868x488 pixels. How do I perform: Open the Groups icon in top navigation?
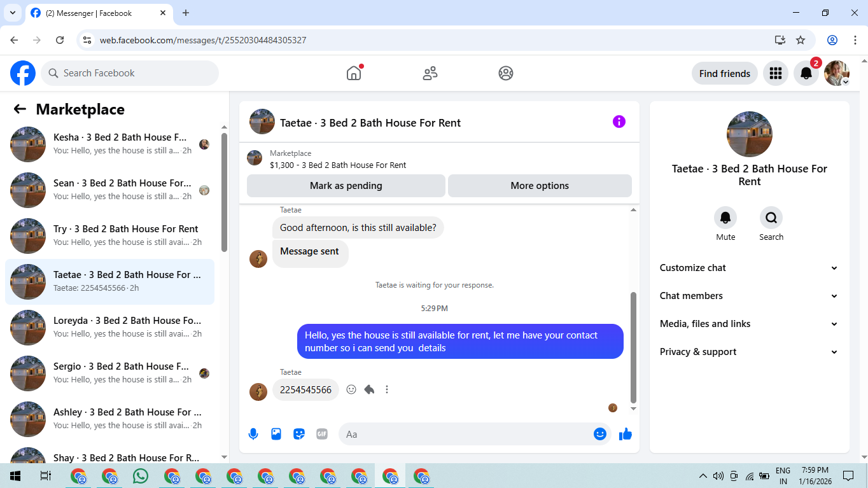(506, 73)
